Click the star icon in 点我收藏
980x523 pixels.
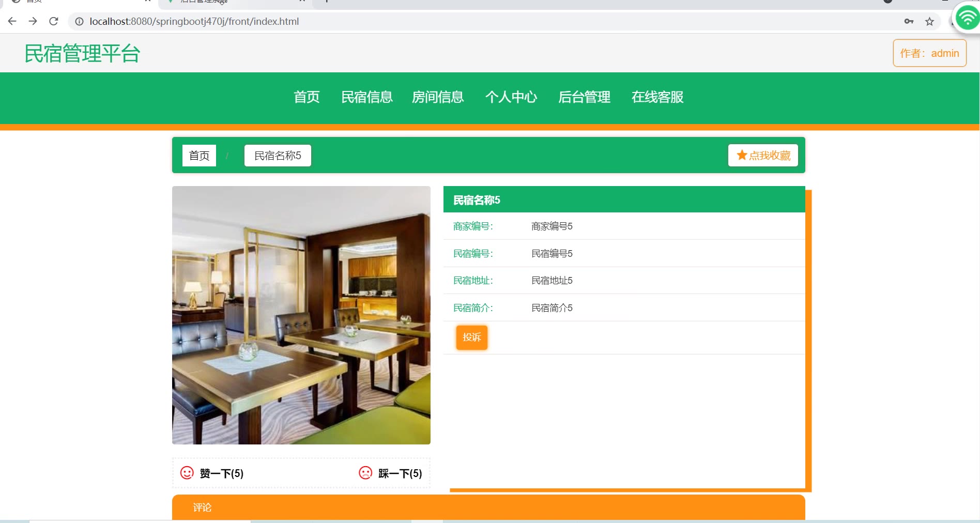coord(742,155)
